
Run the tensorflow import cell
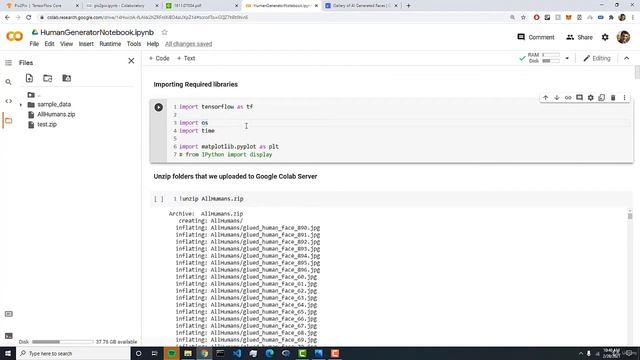158,107
